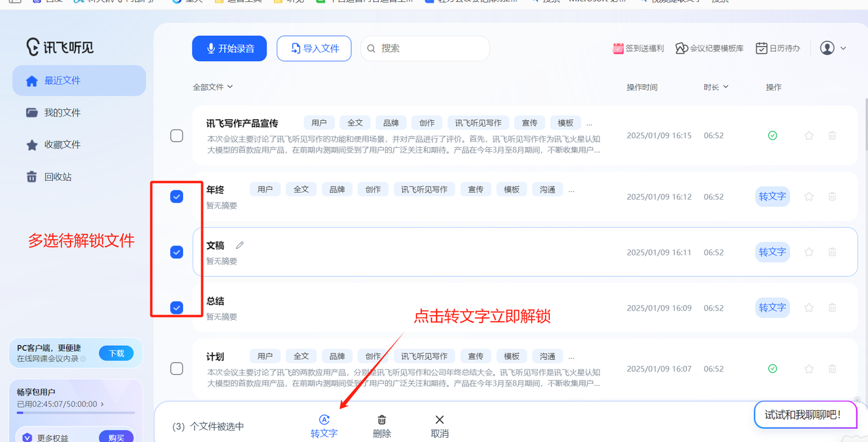The width and height of the screenshot is (868, 442).
Task: View usage details 已用02:45:07/50:00:00
Action: [x=60, y=404]
